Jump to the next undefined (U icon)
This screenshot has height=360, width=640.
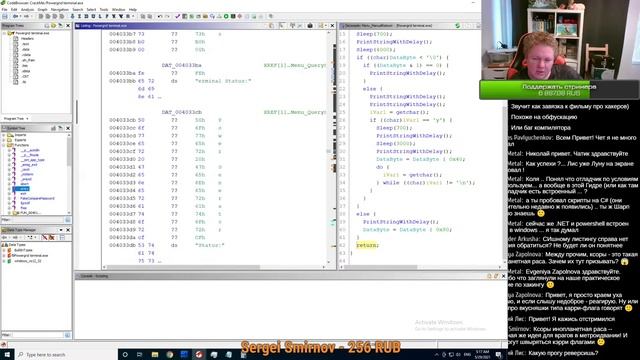[x=93, y=16]
